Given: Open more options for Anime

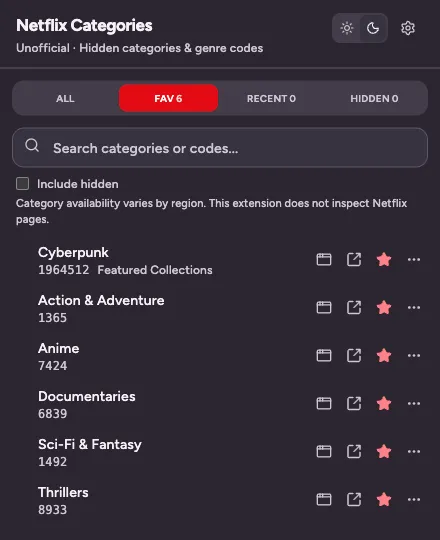Looking at the screenshot, I should coord(414,355).
